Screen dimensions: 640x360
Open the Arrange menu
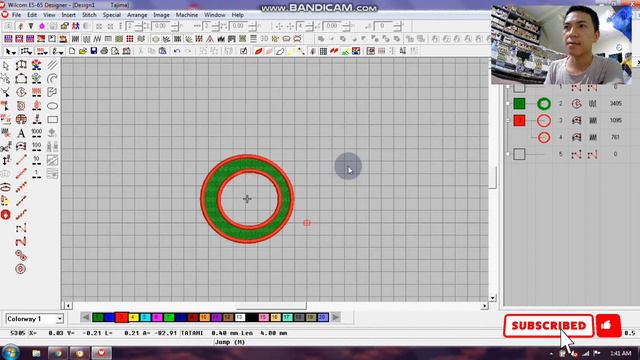pos(137,15)
